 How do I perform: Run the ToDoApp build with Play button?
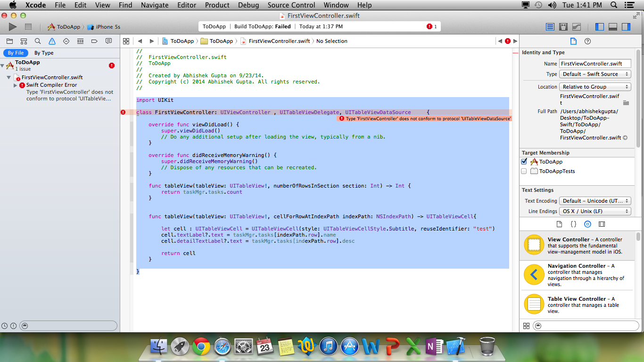13,27
